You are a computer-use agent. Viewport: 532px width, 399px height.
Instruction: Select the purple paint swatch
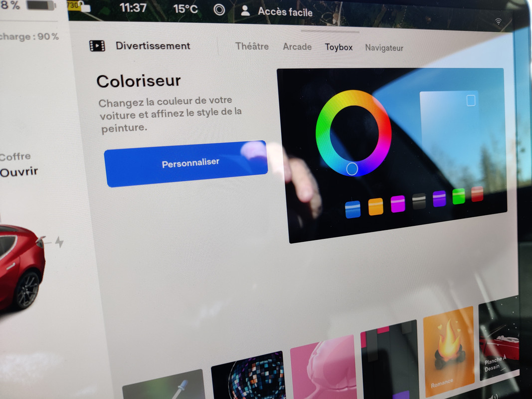(x=439, y=199)
